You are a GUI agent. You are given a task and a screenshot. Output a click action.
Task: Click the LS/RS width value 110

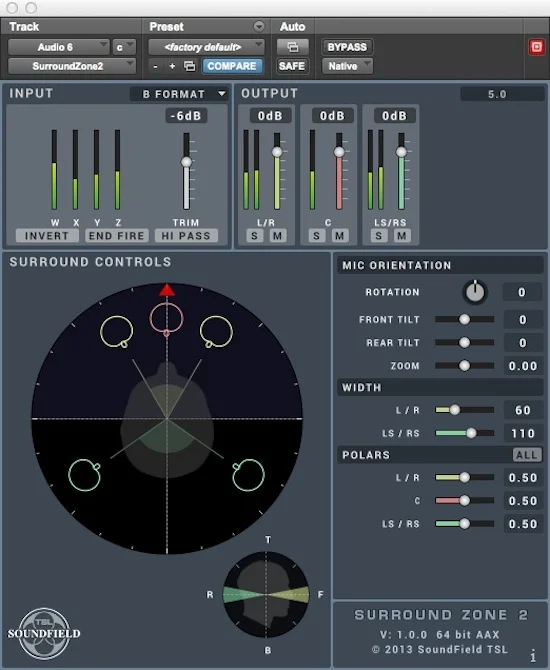point(522,433)
